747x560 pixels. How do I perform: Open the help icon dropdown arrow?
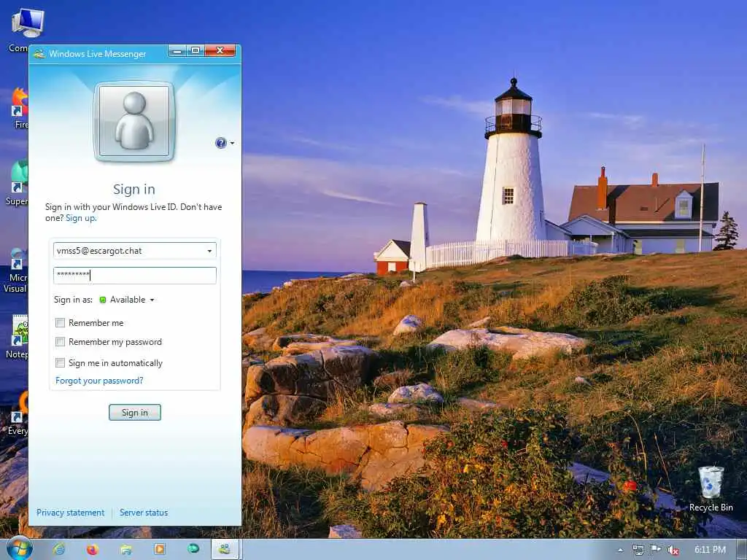coord(233,143)
